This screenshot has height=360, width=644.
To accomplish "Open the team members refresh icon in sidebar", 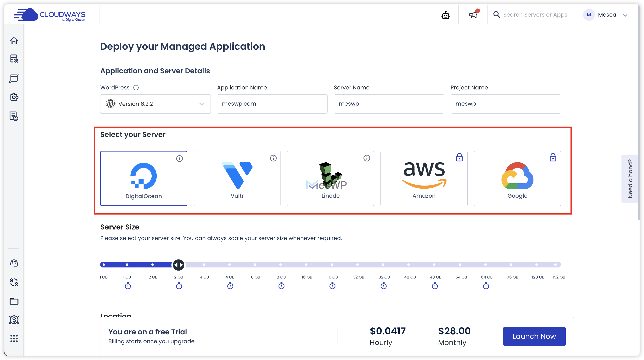I will pos(14,282).
